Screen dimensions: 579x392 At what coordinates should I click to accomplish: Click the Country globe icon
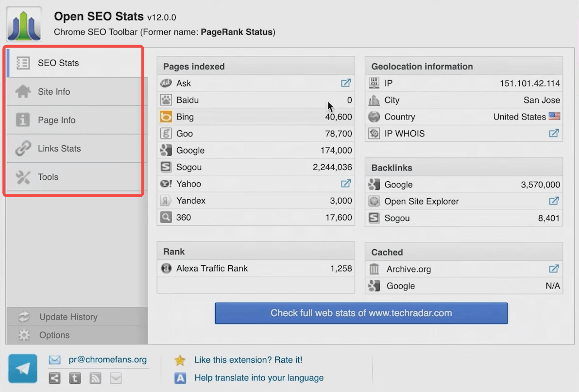(374, 117)
